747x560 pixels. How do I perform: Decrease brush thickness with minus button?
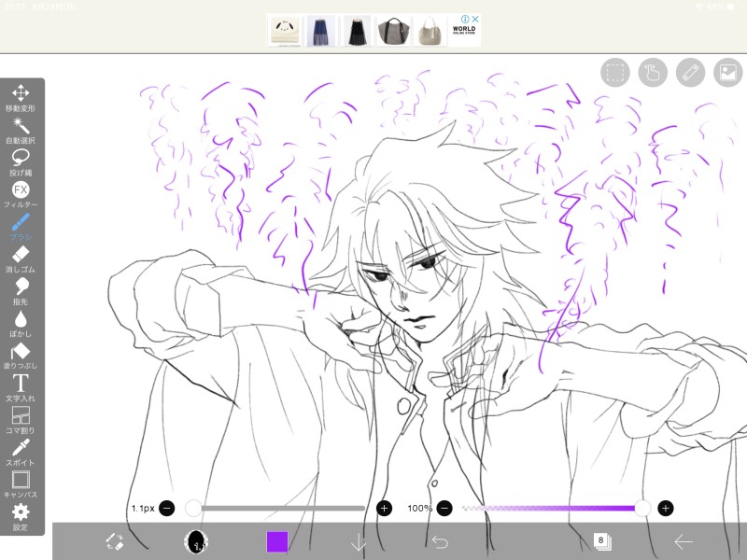click(167, 508)
